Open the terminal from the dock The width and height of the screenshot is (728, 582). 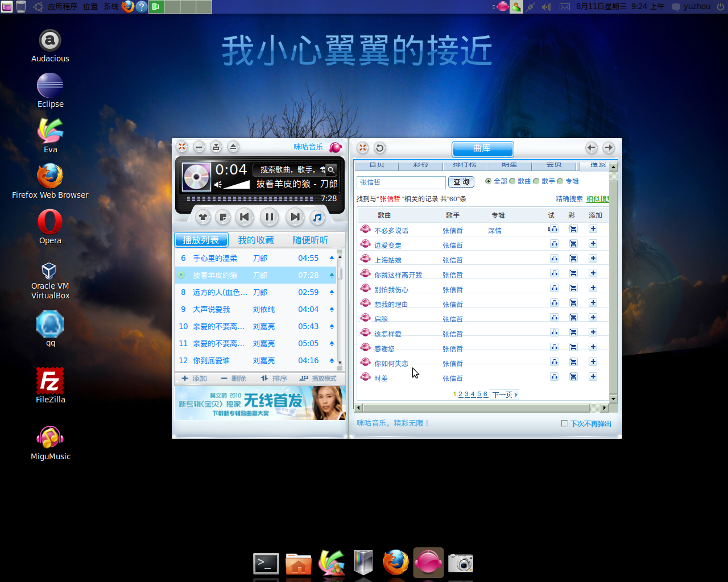point(266,564)
